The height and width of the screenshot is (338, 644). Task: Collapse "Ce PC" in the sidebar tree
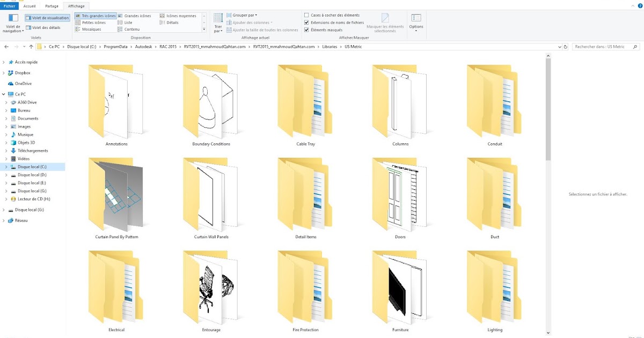pos(4,94)
